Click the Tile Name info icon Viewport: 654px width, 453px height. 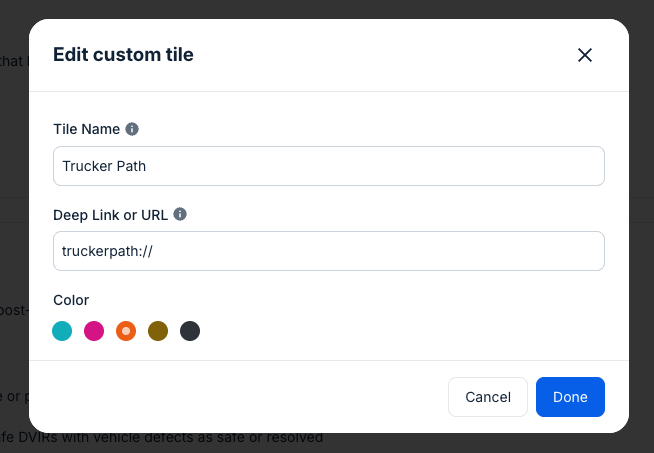132,129
